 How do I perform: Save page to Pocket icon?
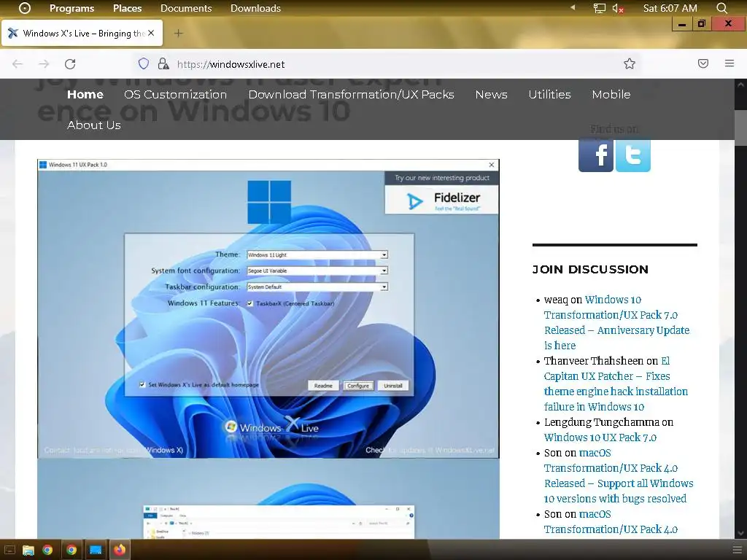(703, 63)
